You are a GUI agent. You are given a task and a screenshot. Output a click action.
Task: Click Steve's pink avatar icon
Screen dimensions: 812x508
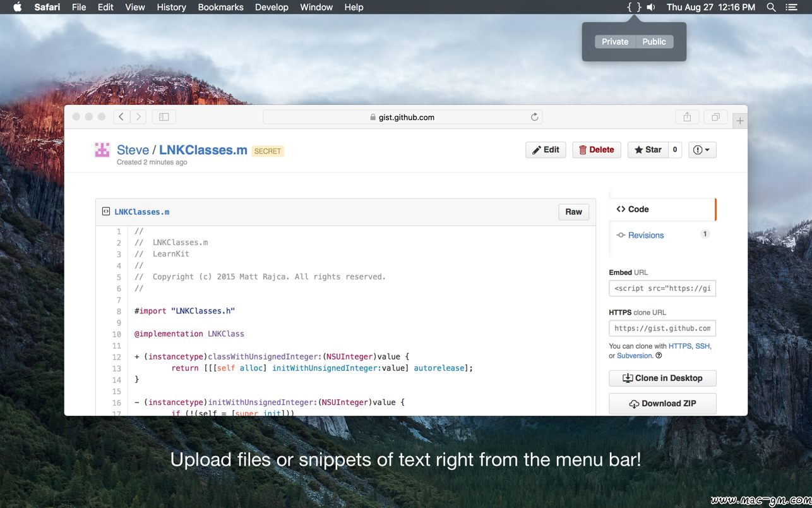tap(102, 150)
